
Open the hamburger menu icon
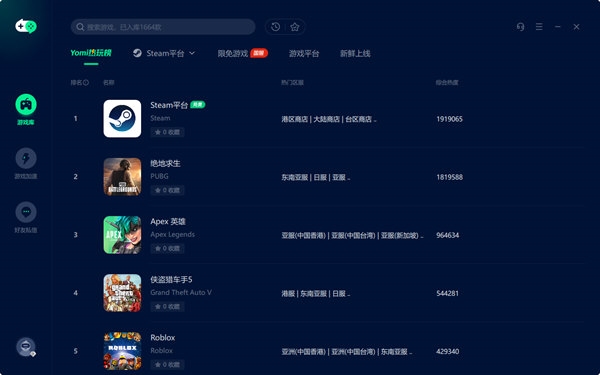[x=539, y=27]
